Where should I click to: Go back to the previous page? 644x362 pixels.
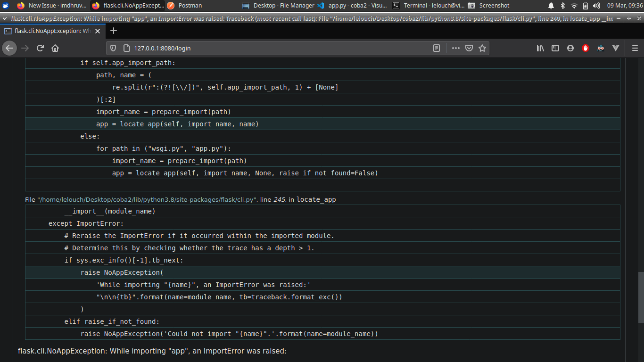click(x=9, y=48)
